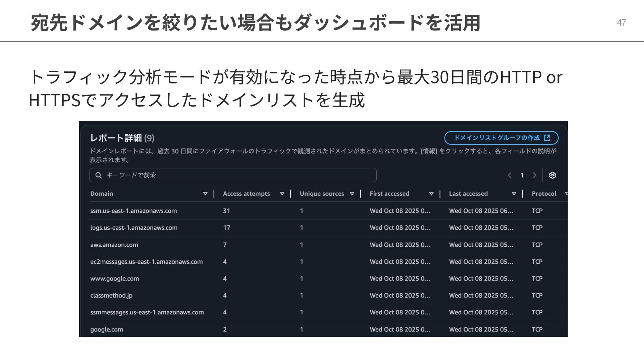
Task: Go to previous page arrow
Action: point(509,175)
